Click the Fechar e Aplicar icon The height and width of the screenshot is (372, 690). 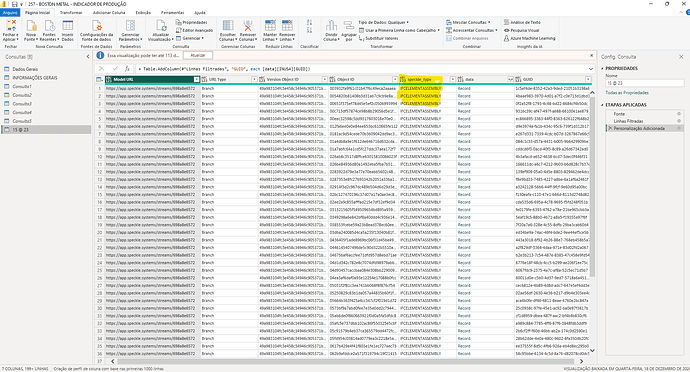click(x=11, y=26)
